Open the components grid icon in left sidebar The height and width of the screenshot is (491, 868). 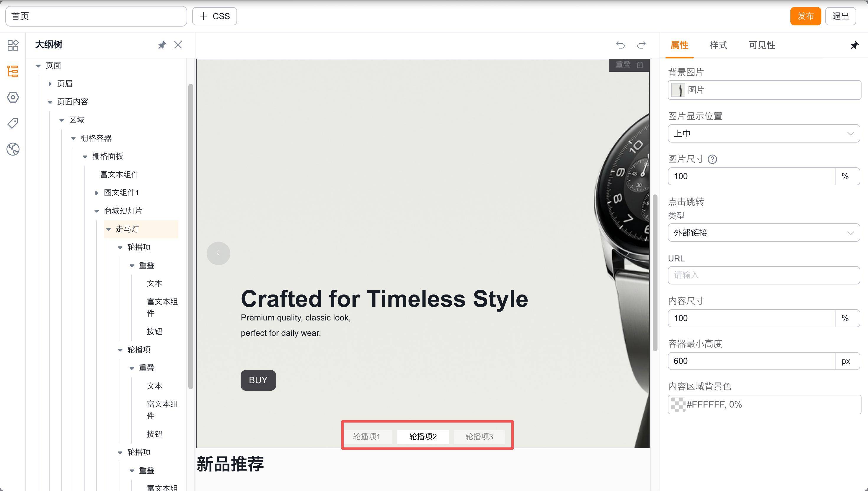(x=13, y=45)
